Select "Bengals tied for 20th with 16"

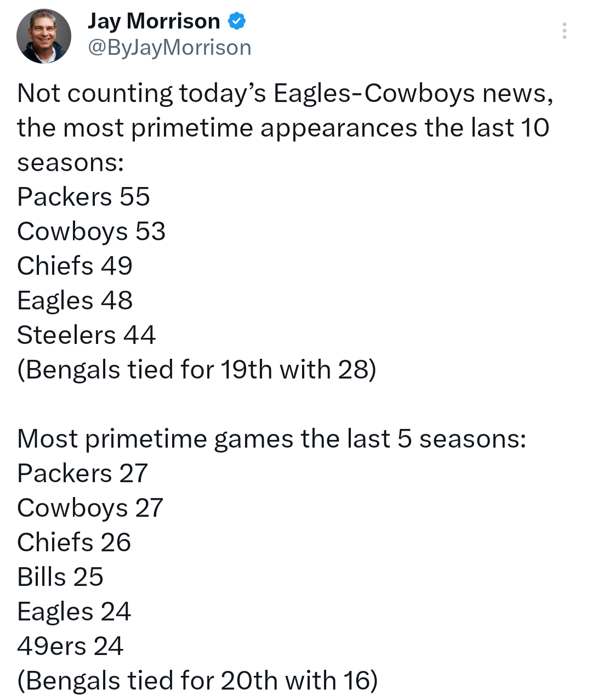pyautogui.click(x=197, y=681)
